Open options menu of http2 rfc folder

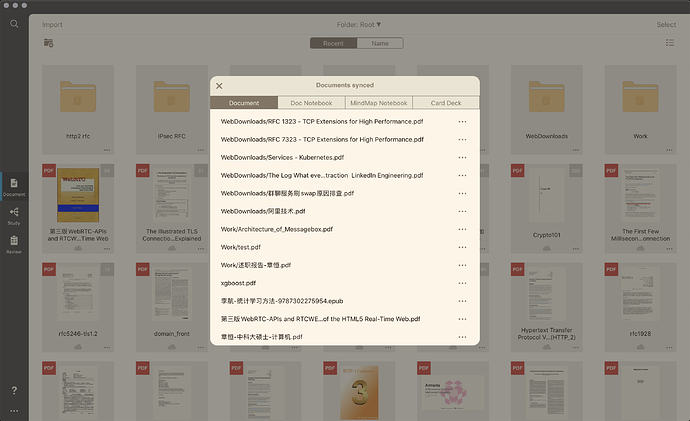pyautogui.click(x=107, y=150)
